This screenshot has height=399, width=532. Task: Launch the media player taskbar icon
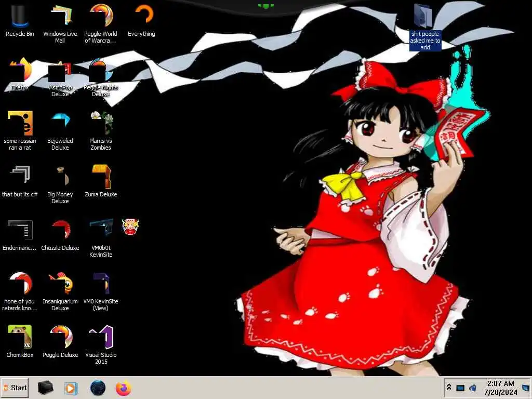click(x=71, y=388)
